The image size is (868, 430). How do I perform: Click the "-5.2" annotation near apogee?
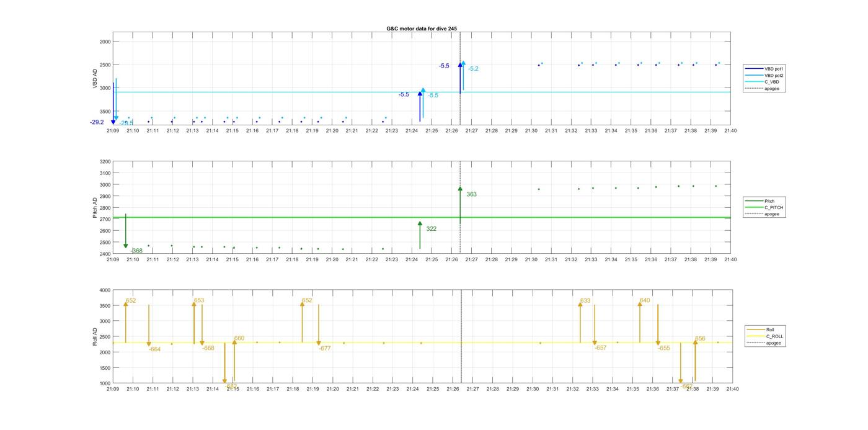tap(473, 69)
